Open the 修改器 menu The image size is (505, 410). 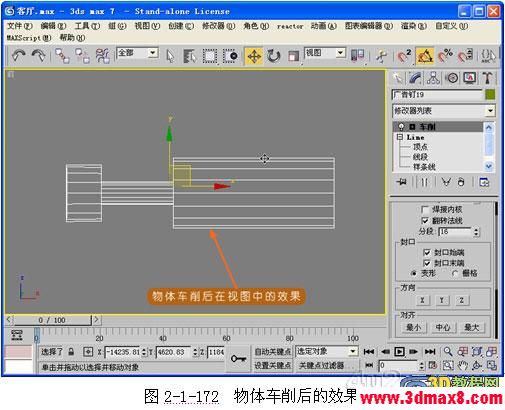(218, 26)
